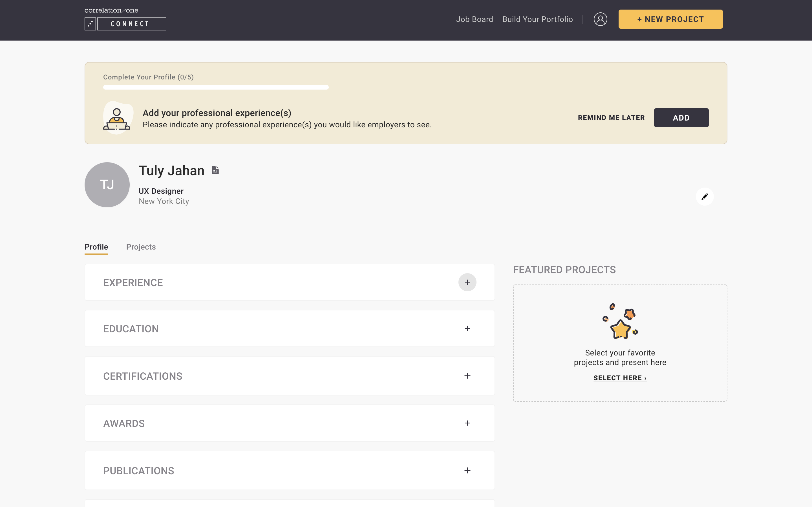Click the user account icon in header

click(x=600, y=19)
